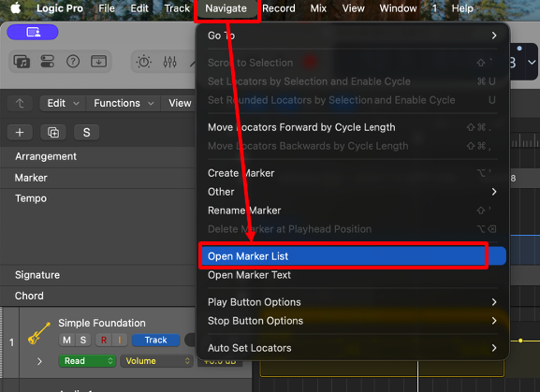
Task: Select the Marker global track
Action: pyautogui.click(x=97, y=178)
